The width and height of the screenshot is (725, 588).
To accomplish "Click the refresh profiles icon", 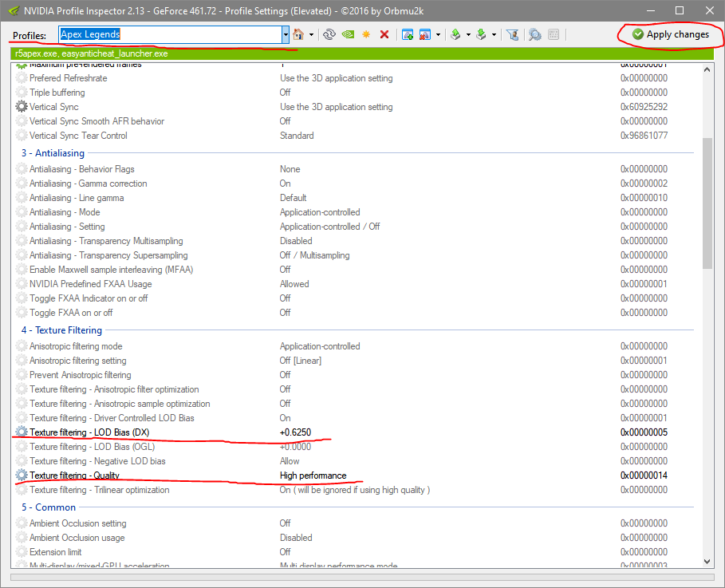I will click(329, 34).
